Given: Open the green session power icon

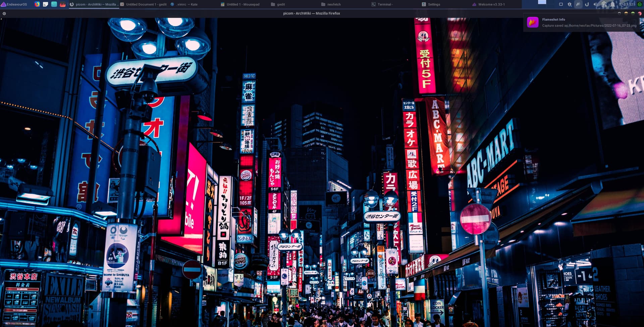Looking at the screenshot, I should [x=639, y=4].
